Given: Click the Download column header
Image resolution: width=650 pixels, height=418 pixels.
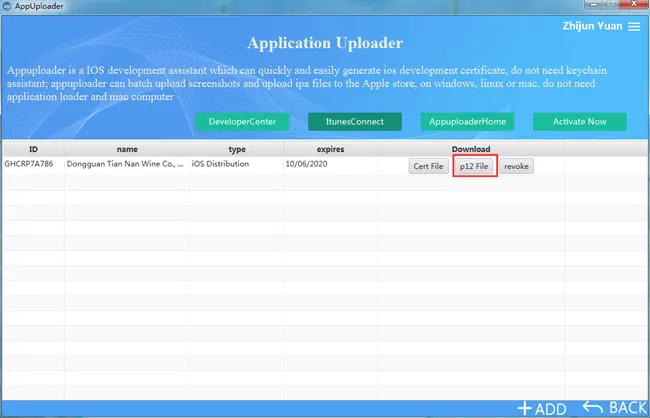Looking at the screenshot, I should click(471, 149).
